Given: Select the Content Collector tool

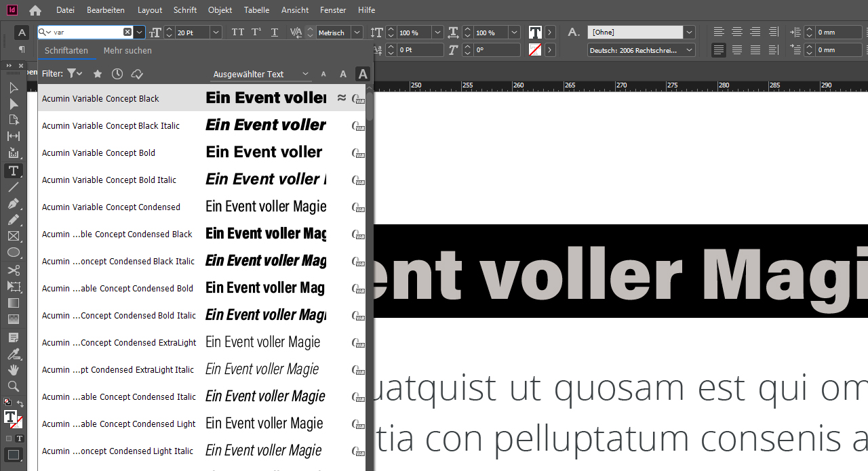Looking at the screenshot, I should coord(13,153).
